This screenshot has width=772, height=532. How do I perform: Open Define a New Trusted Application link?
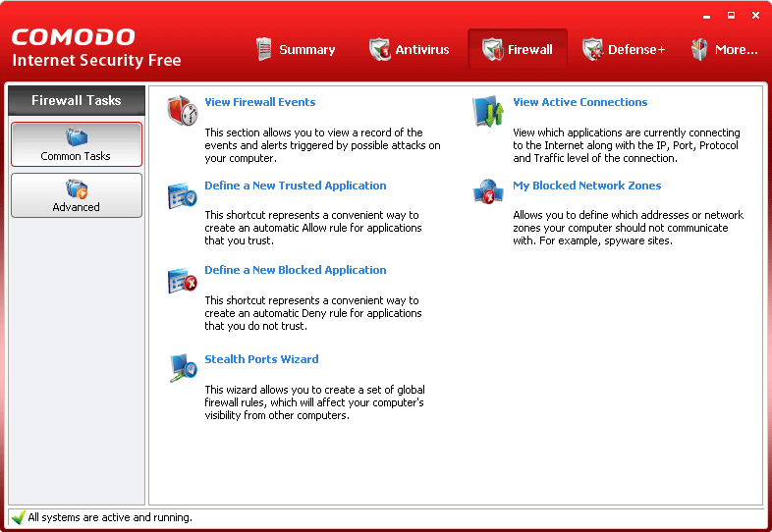tap(296, 186)
